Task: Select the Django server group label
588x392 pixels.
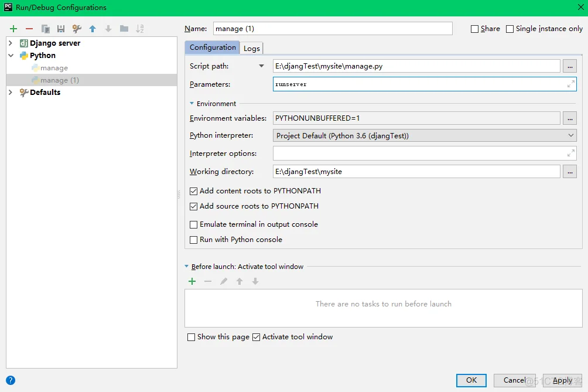Action: tap(55, 43)
